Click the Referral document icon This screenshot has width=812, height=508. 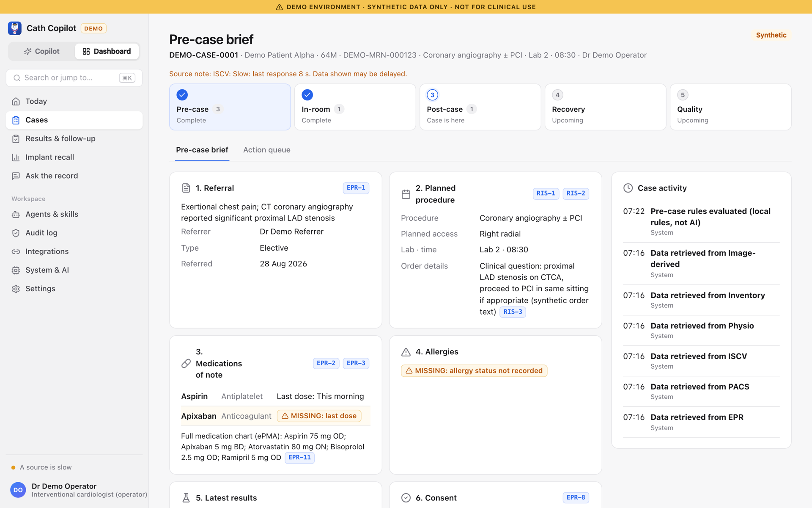pyautogui.click(x=186, y=188)
